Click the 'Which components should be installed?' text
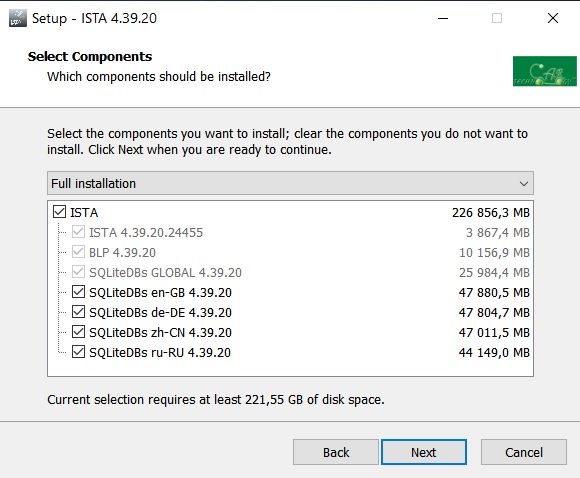This screenshot has width=580, height=478. (x=159, y=77)
